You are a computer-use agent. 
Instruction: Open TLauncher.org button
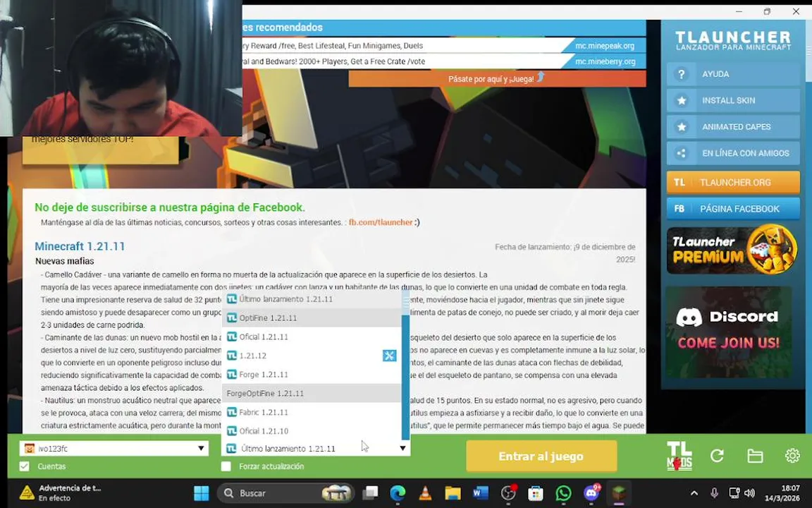[x=733, y=183]
